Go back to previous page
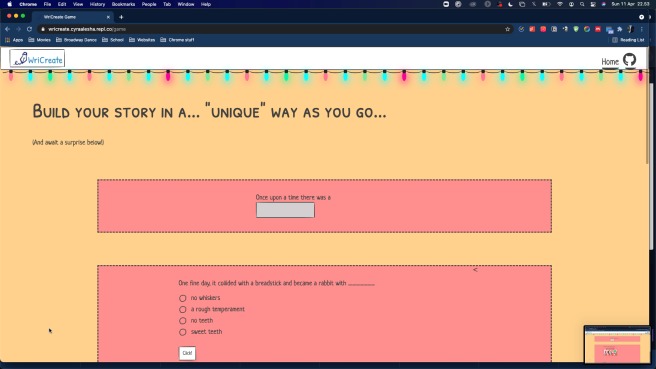The width and height of the screenshot is (656, 369). pyautogui.click(x=8, y=29)
